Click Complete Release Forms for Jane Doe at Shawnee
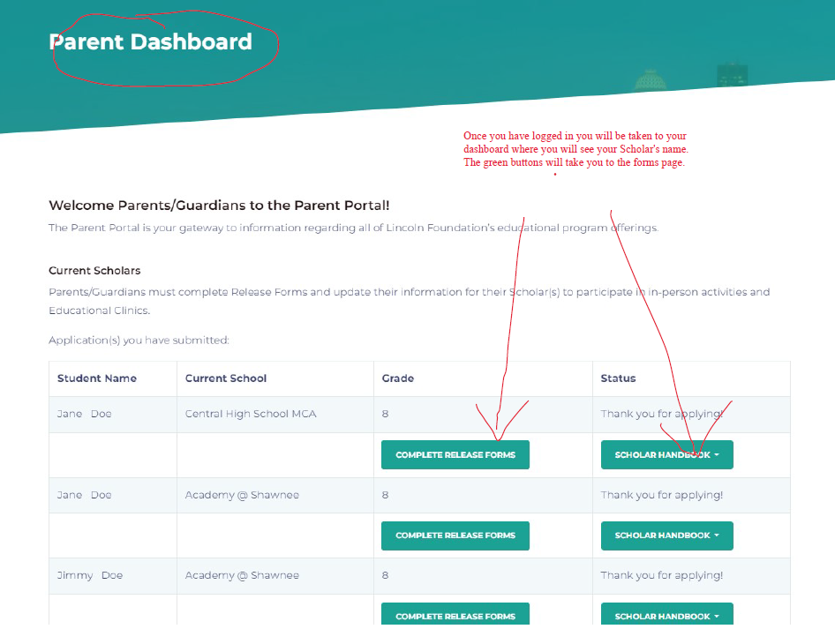The width and height of the screenshot is (835, 644). tap(455, 535)
